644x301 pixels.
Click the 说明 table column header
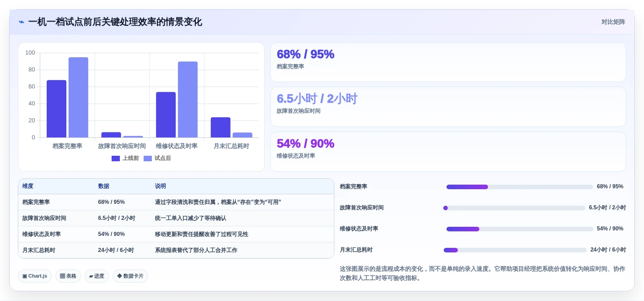pyautogui.click(x=160, y=186)
